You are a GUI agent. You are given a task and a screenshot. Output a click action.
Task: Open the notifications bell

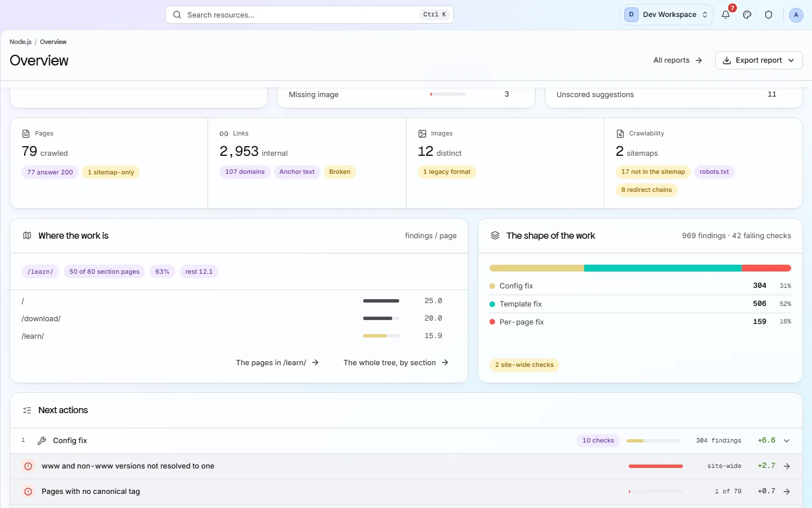(x=726, y=15)
